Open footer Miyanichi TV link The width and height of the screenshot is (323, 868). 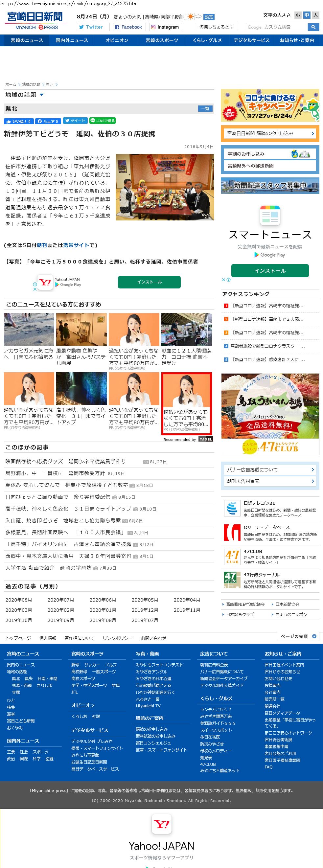(148, 706)
